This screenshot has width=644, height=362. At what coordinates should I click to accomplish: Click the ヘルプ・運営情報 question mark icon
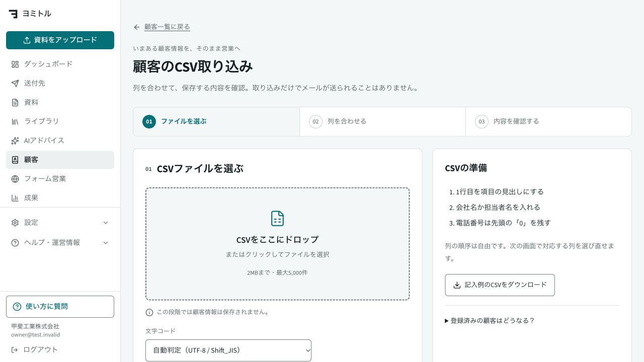coord(15,243)
